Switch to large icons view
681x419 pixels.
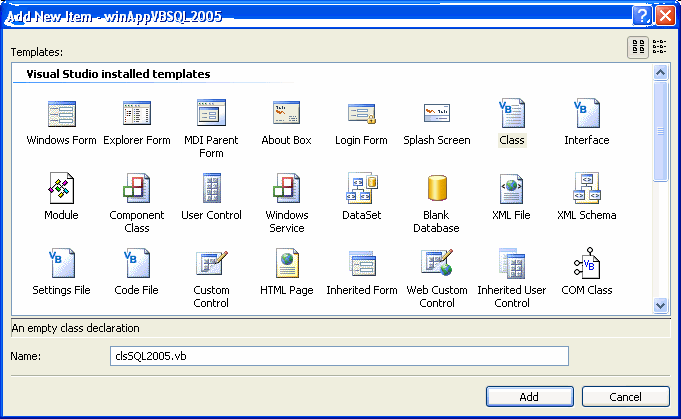638,47
